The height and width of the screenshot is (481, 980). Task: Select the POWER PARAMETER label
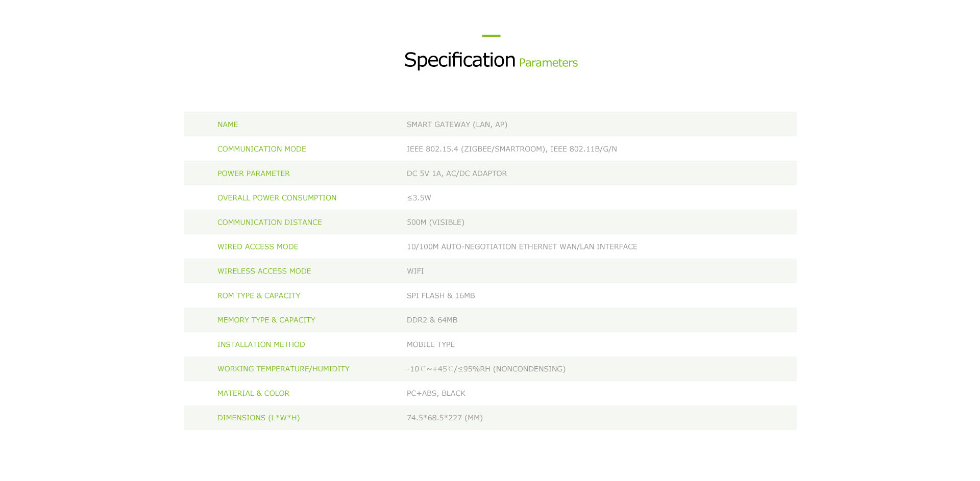(x=254, y=173)
